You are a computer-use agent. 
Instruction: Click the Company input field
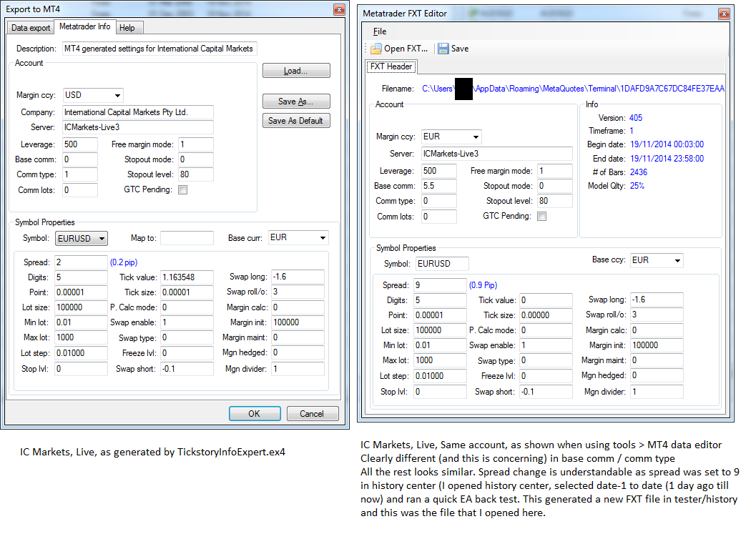click(138, 112)
